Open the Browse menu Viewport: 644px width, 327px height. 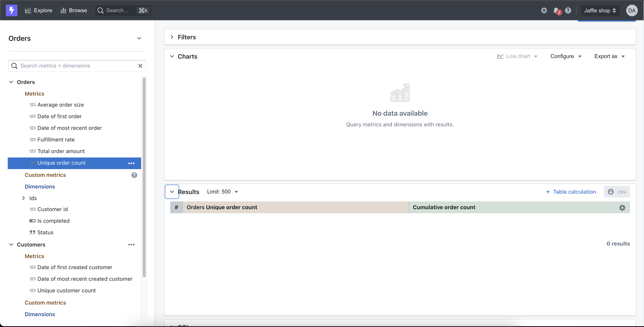74,10
